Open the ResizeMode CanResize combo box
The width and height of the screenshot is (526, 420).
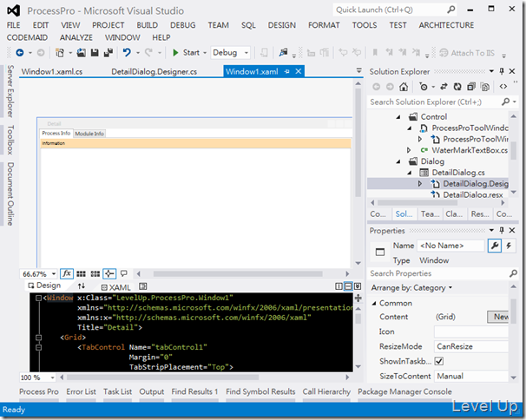471,346
